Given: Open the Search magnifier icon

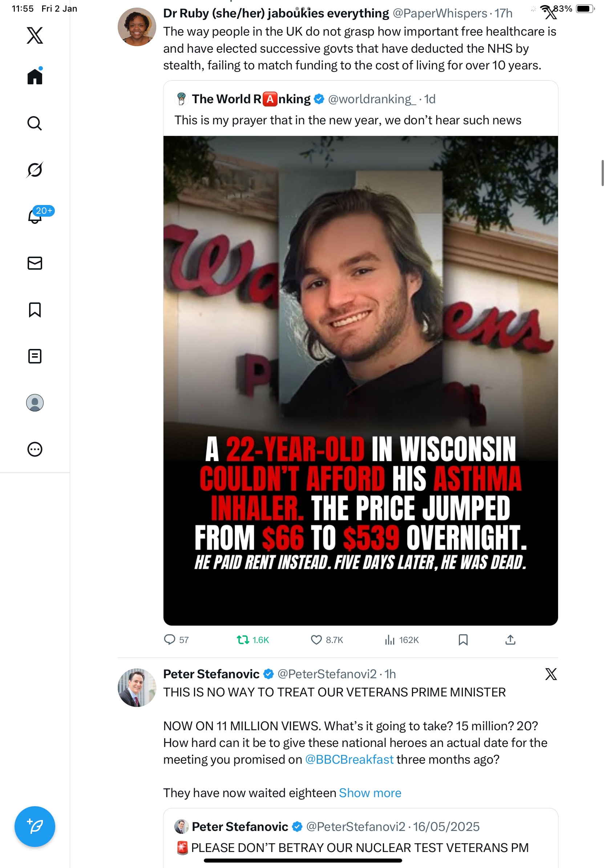Looking at the screenshot, I should (35, 123).
